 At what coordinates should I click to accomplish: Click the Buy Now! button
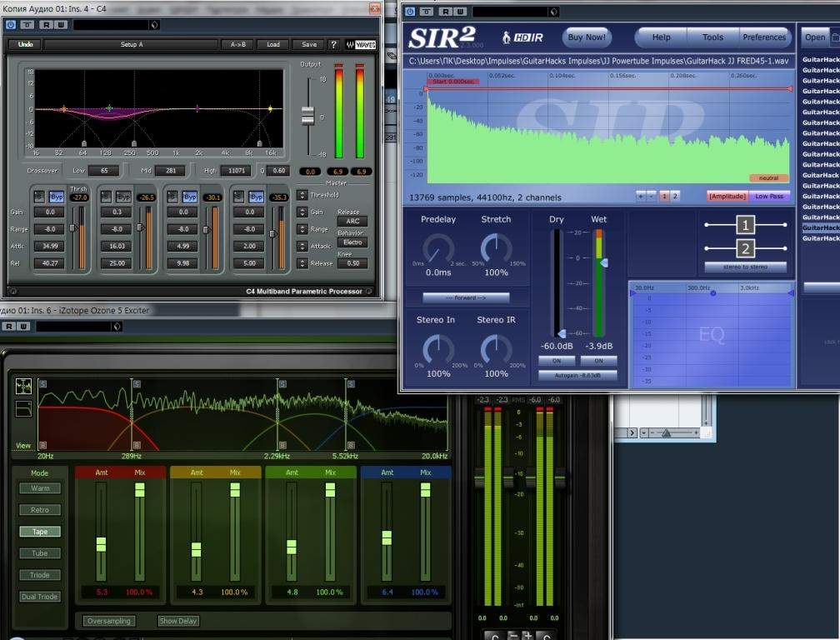(x=587, y=37)
